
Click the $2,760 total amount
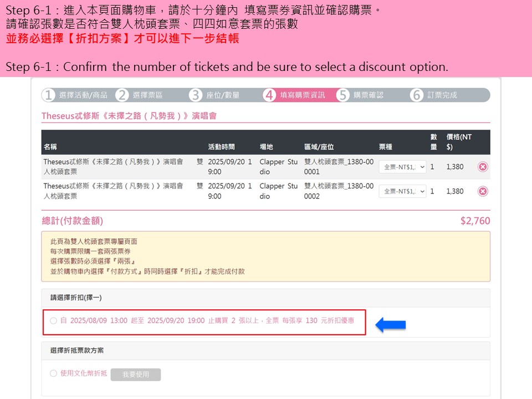click(x=475, y=221)
